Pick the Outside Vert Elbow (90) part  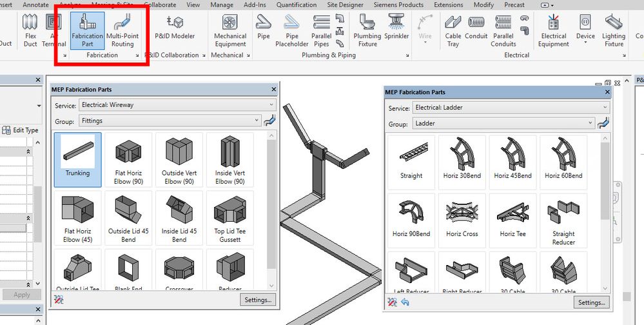click(179, 160)
